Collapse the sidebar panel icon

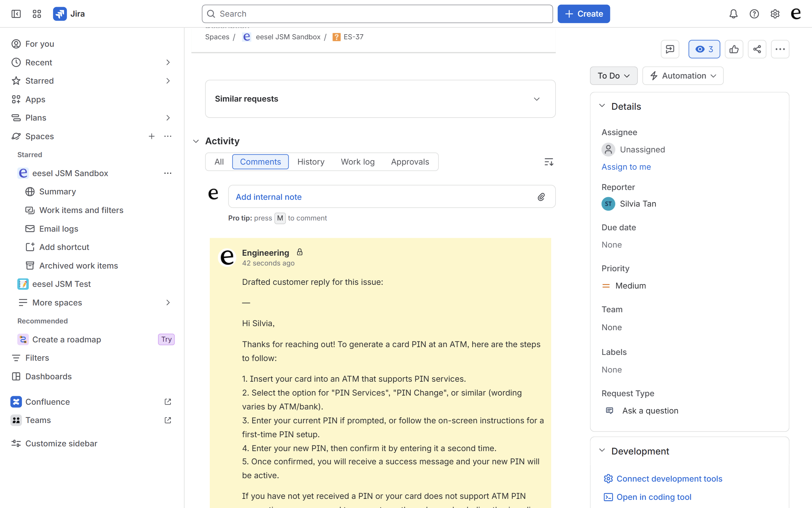coord(16,14)
